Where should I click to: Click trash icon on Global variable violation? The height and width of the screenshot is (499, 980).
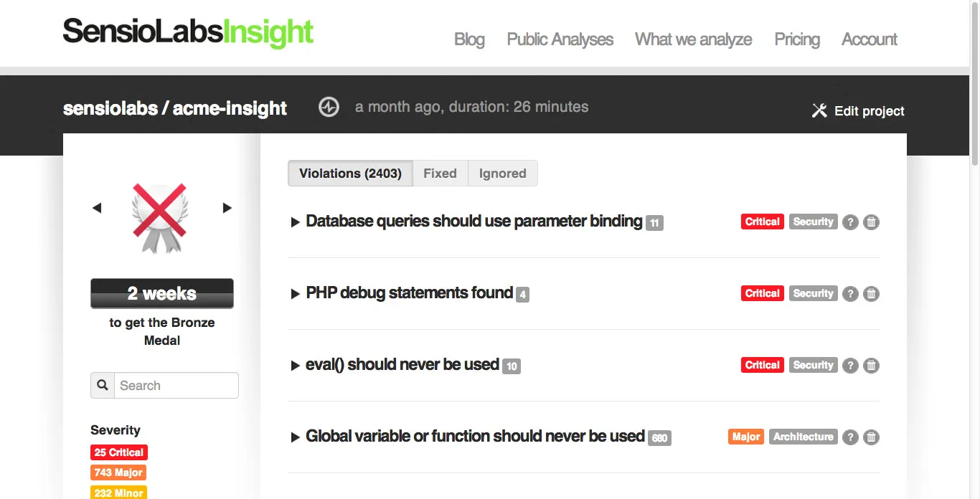[871, 437]
